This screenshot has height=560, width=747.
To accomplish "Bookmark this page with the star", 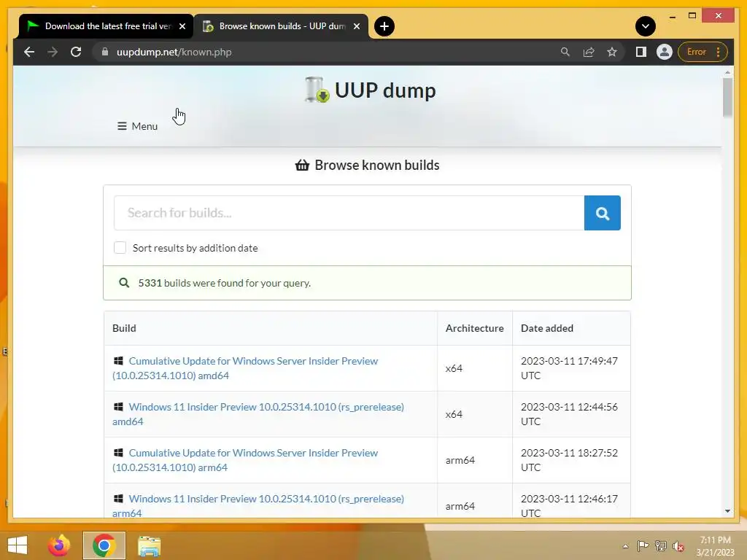I will pos(612,52).
